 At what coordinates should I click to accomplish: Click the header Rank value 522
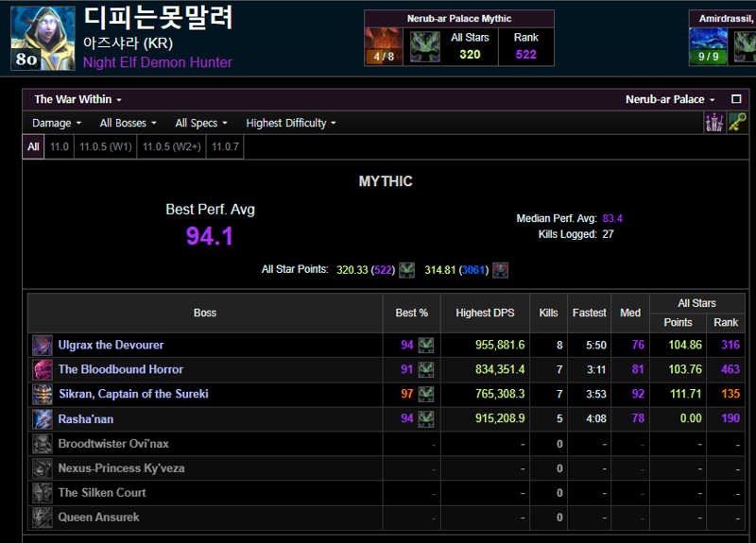pyautogui.click(x=525, y=55)
